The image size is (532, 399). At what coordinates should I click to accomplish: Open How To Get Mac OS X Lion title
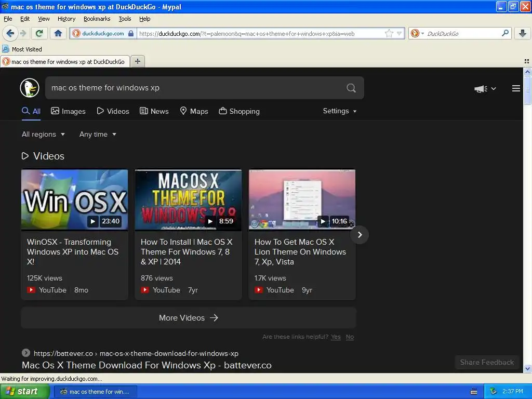(x=300, y=252)
